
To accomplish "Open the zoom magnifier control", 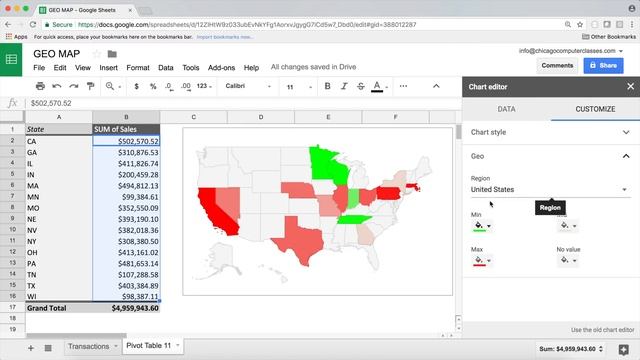I will 113,86.
